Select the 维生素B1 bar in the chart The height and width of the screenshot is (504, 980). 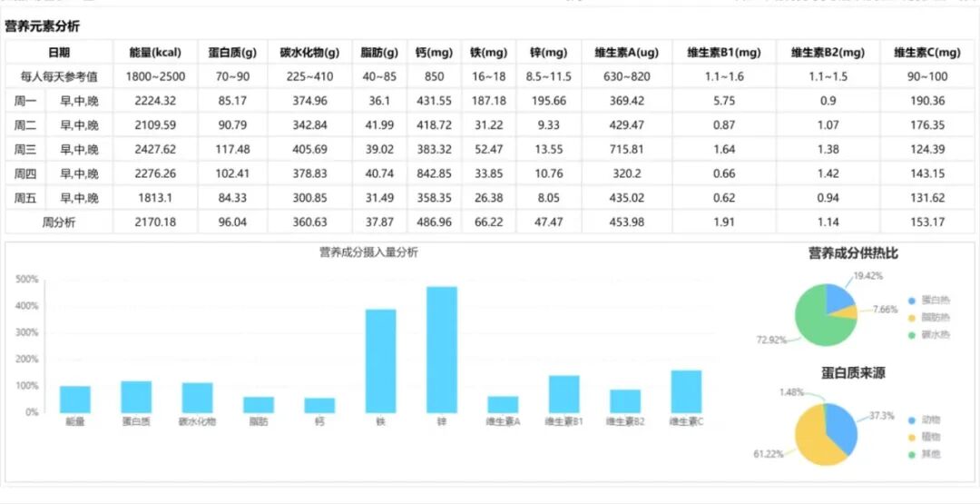[564, 394]
